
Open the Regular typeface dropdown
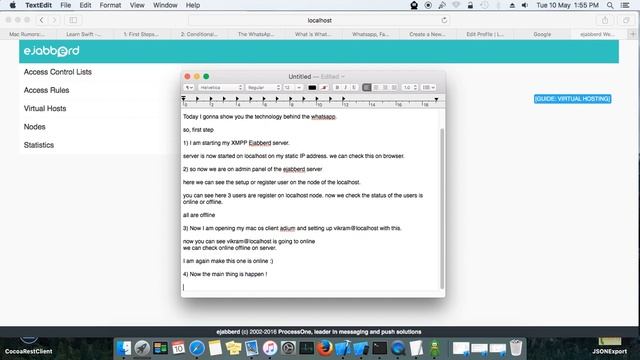(x=263, y=87)
